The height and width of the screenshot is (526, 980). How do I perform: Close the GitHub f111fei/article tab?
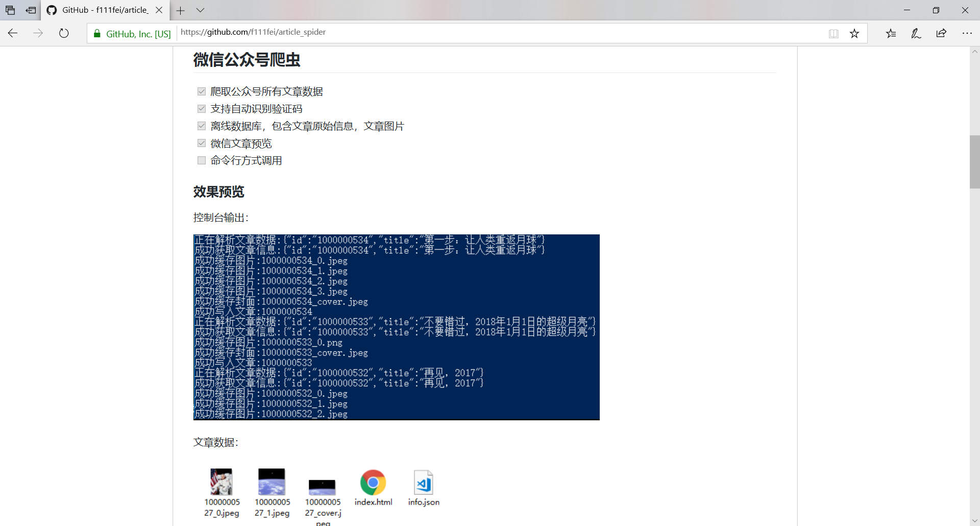(x=159, y=10)
